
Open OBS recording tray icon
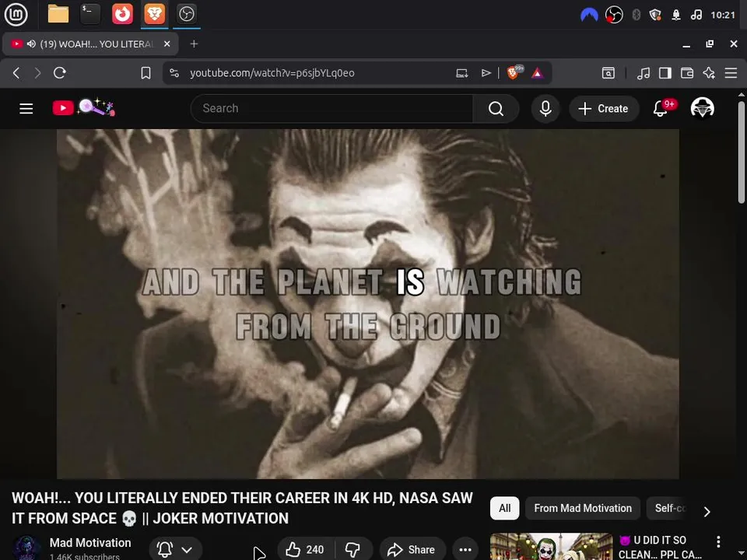point(614,16)
